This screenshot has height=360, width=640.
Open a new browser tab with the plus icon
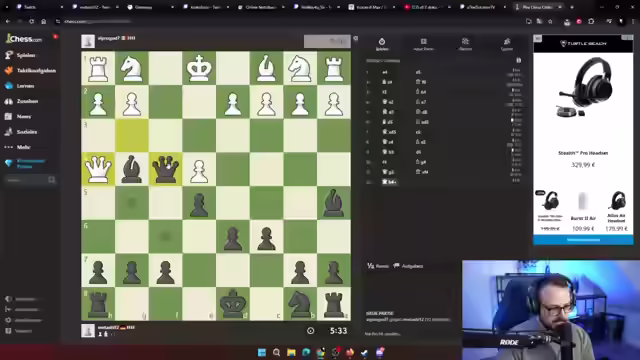point(571,7)
